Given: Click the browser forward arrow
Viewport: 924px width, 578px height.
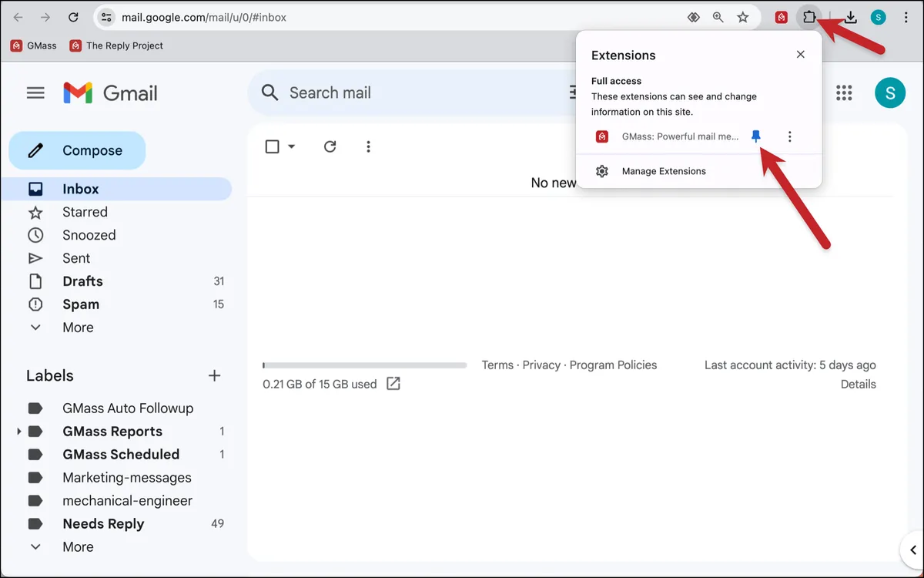Looking at the screenshot, I should [45, 17].
